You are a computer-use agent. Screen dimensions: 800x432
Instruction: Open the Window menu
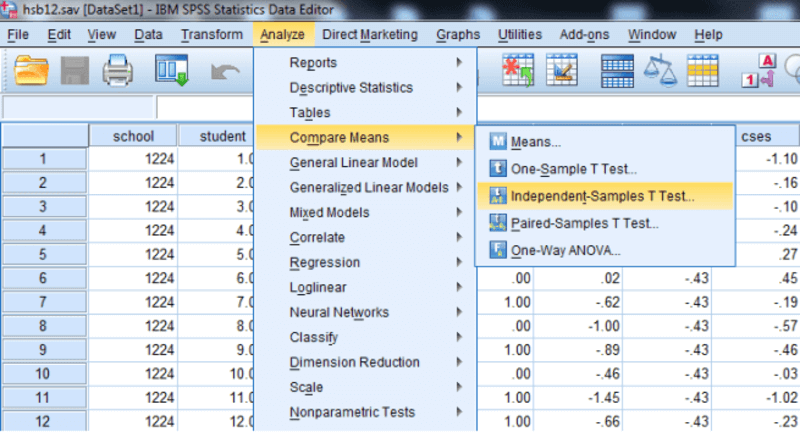point(652,35)
